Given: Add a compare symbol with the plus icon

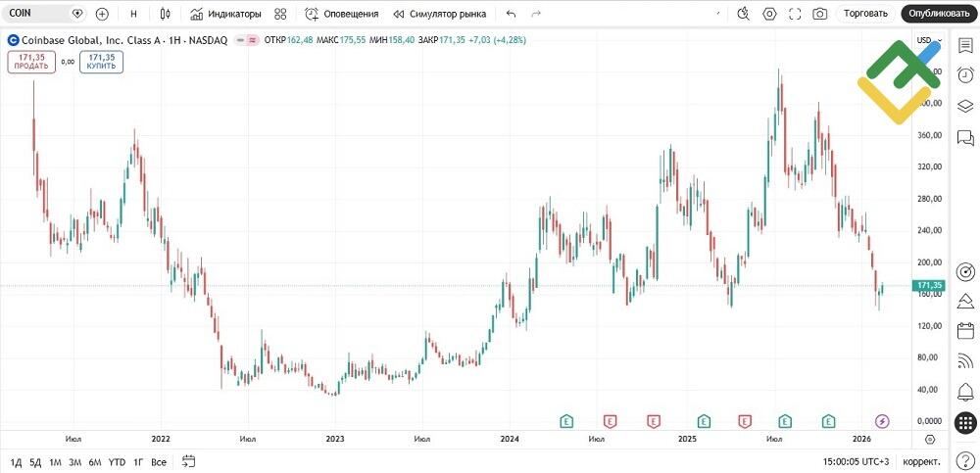Looking at the screenshot, I should (x=102, y=13).
